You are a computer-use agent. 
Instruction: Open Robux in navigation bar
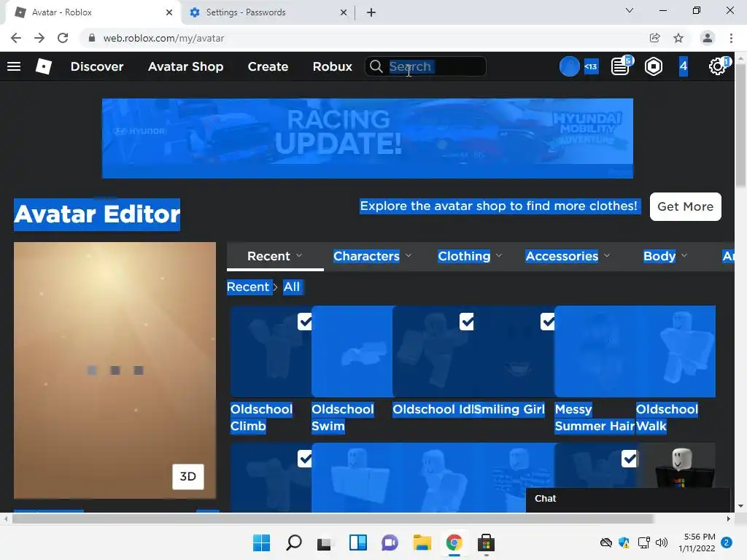pos(332,66)
